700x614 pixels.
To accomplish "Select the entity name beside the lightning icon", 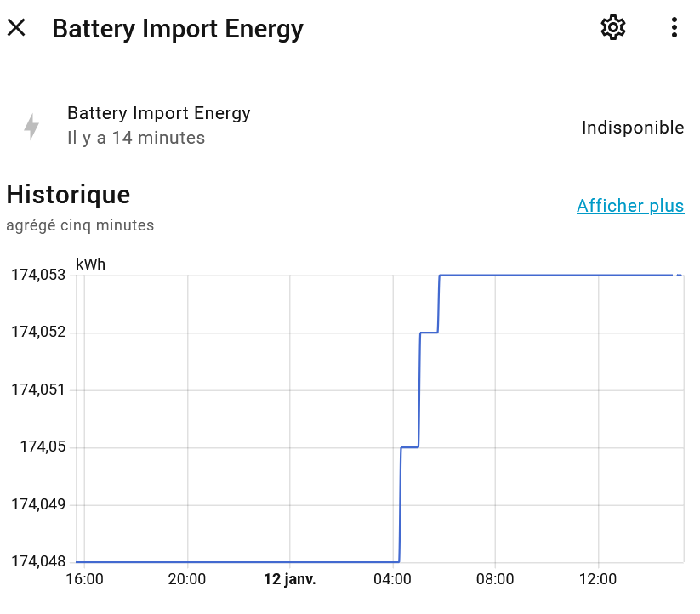I will (x=158, y=113).
